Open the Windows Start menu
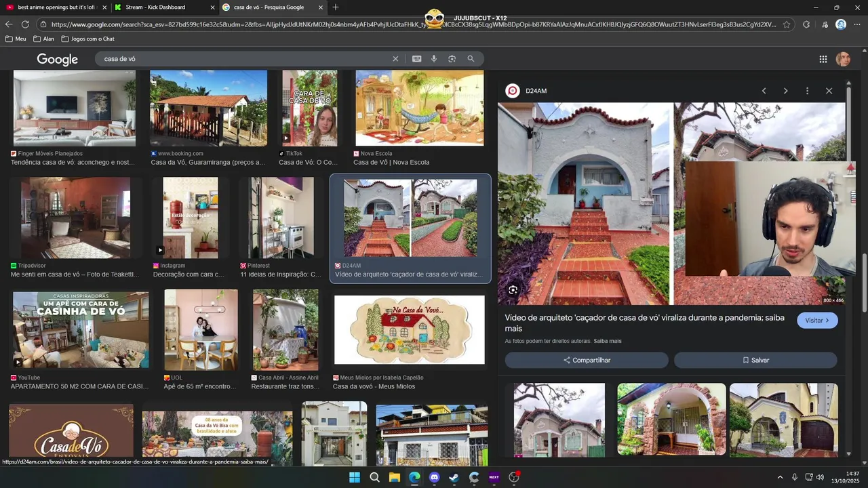868x488 pixels. click(x=355, y=477)
